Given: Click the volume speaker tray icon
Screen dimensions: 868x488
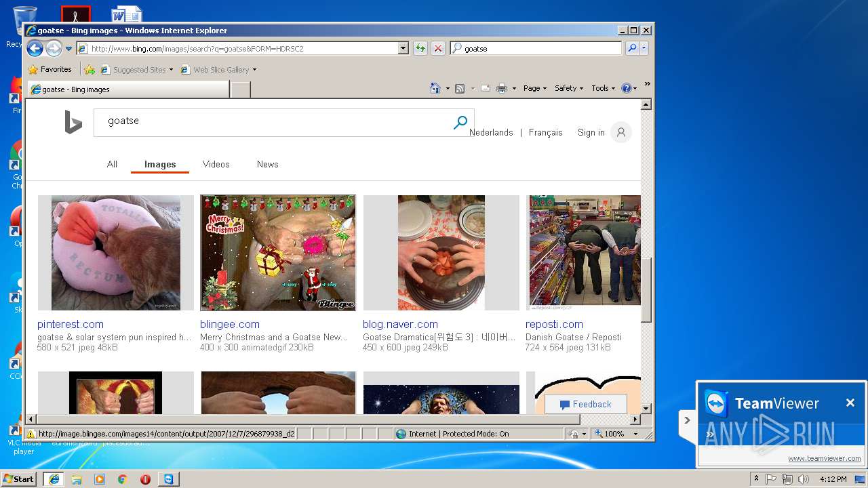Looking at the screenshot, I should tap(804, 479).
